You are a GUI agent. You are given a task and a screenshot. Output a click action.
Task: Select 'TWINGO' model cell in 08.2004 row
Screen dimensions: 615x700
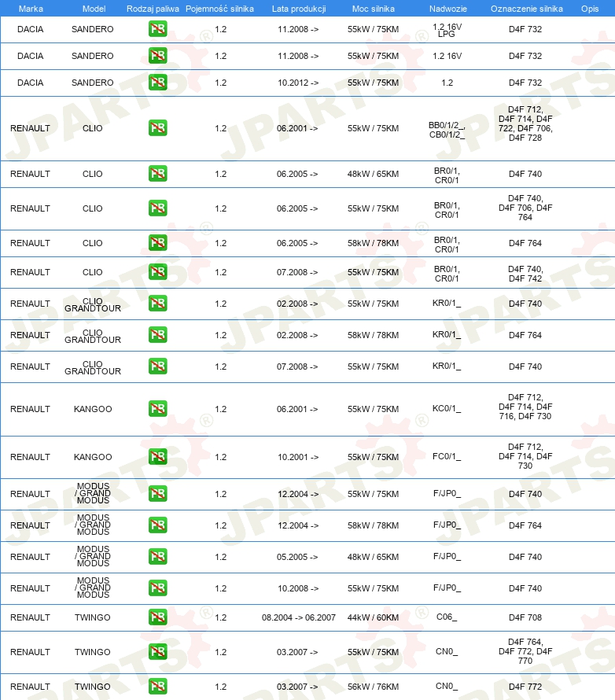click(x=92, y=617)
